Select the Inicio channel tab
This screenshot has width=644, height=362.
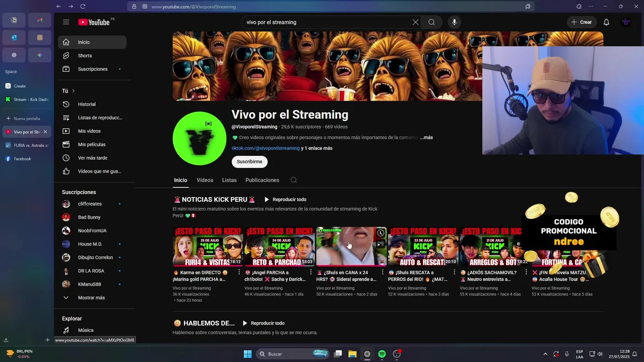181,180
